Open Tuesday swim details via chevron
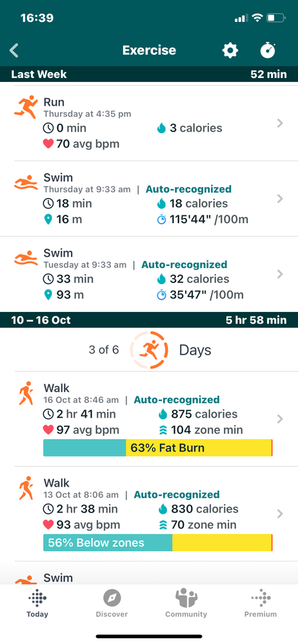This screenshot has height=644, width=298. coord(280,274)
